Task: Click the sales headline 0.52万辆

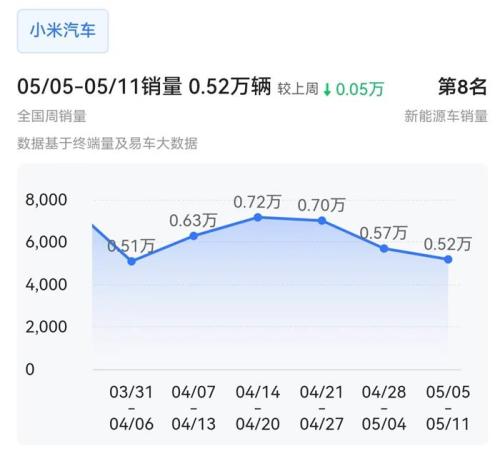Action: tap(230, 86)
